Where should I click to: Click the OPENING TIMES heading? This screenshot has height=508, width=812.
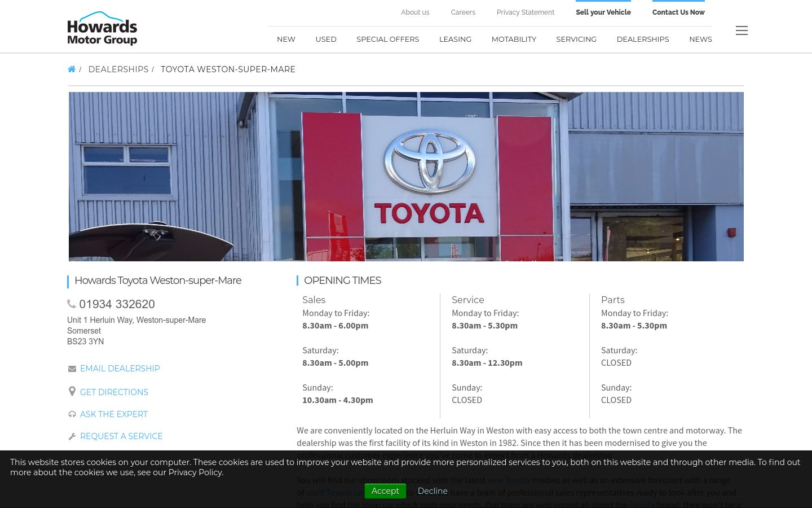coord(342,281)
